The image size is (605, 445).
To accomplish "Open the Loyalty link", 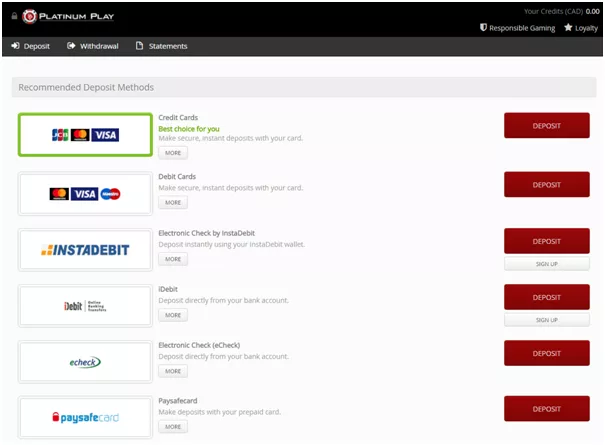I will 581,28.
